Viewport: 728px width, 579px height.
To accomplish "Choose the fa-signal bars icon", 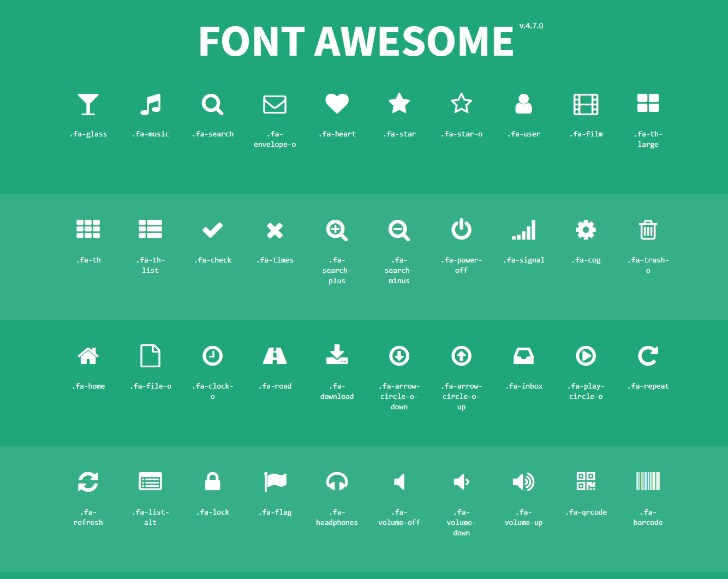I will click(524, 230).
